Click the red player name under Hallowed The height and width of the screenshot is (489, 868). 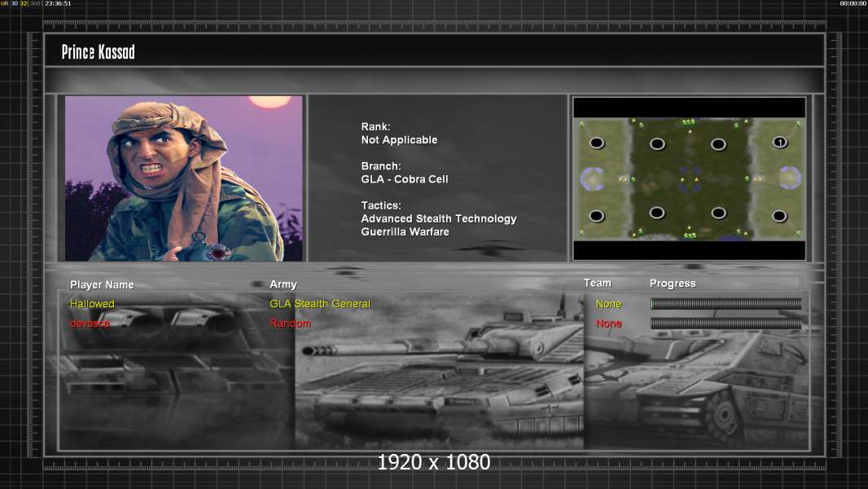(90, 324)
